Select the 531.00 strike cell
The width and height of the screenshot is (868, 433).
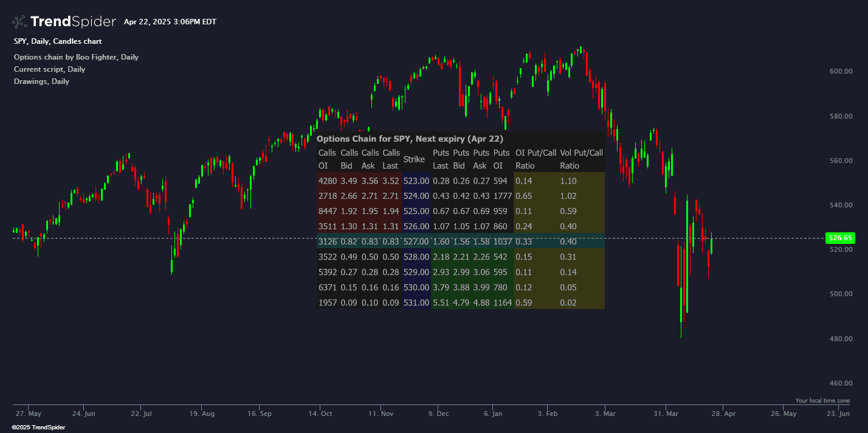click(x=416, y=302)
